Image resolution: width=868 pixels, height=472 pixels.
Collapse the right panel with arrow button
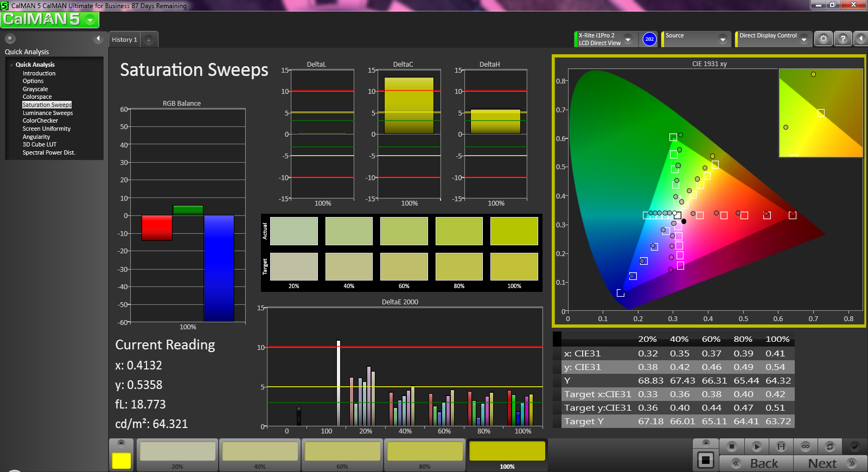pyautogui.click(x=860, y=39)
